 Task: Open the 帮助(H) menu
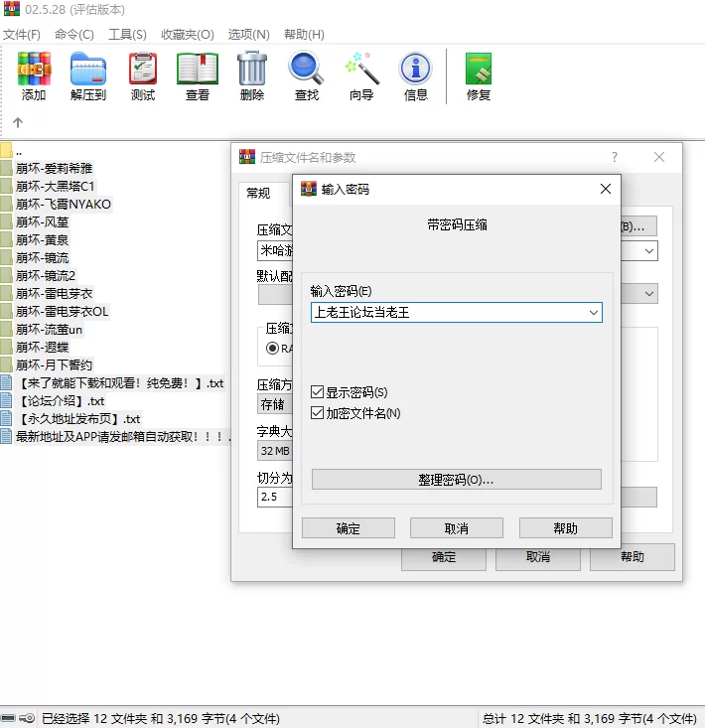pos(304,35)
